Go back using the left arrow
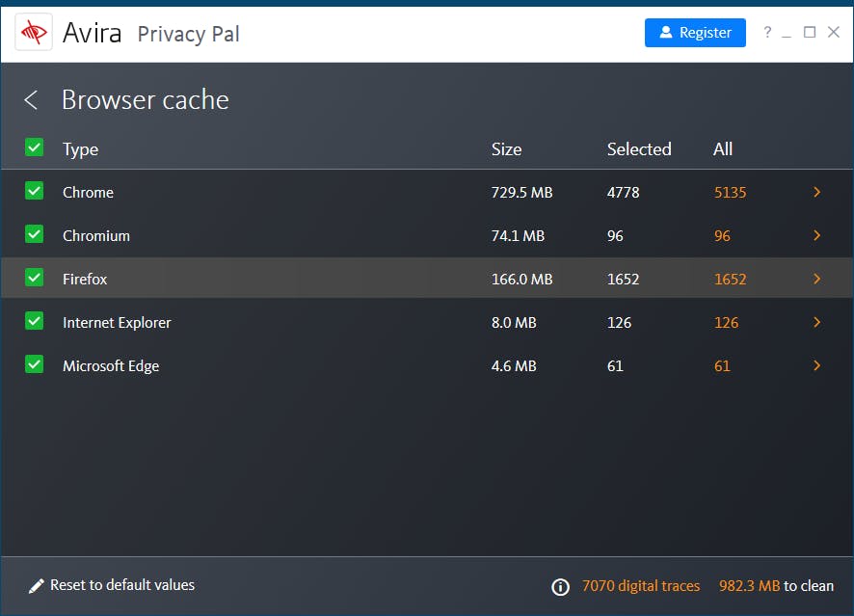Viewport: 854px width, 616px height. (31, 100)
